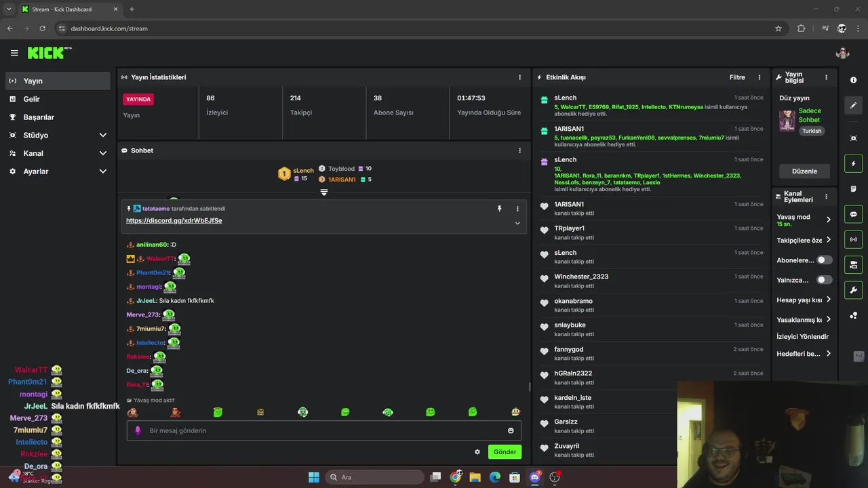Click the server panel icon in right sidebar

853,264
